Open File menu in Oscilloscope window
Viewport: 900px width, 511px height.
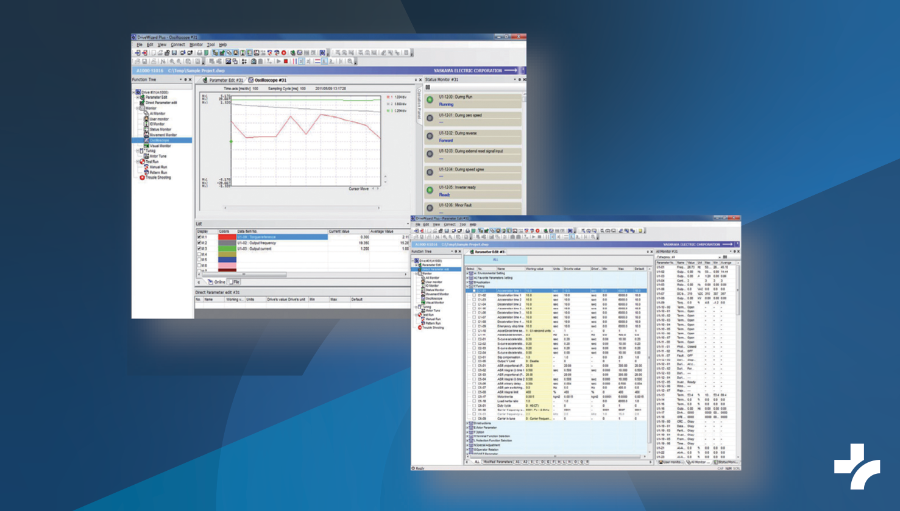point(139,45)
